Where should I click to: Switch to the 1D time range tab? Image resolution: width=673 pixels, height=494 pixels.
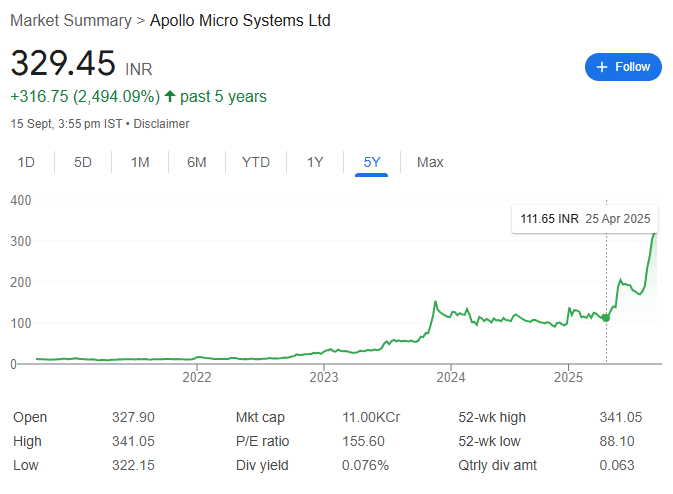[26, 162]
